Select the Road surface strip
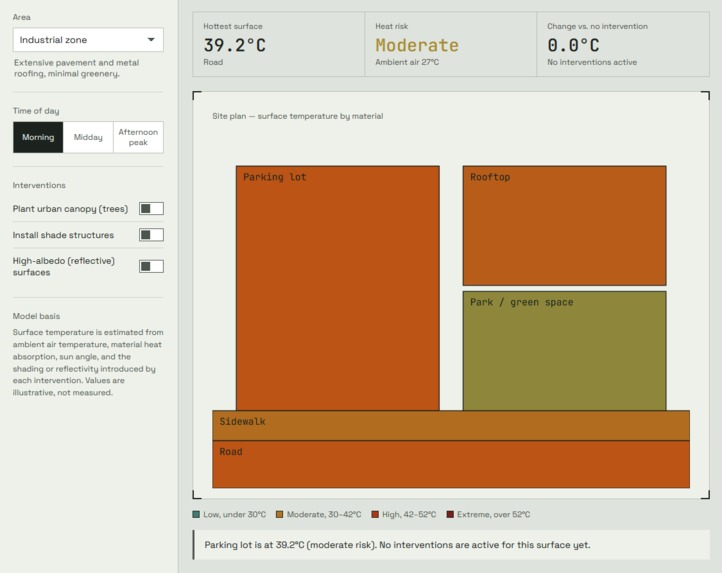The width and height of the screenshot is (722, 573). coord(451,464)
